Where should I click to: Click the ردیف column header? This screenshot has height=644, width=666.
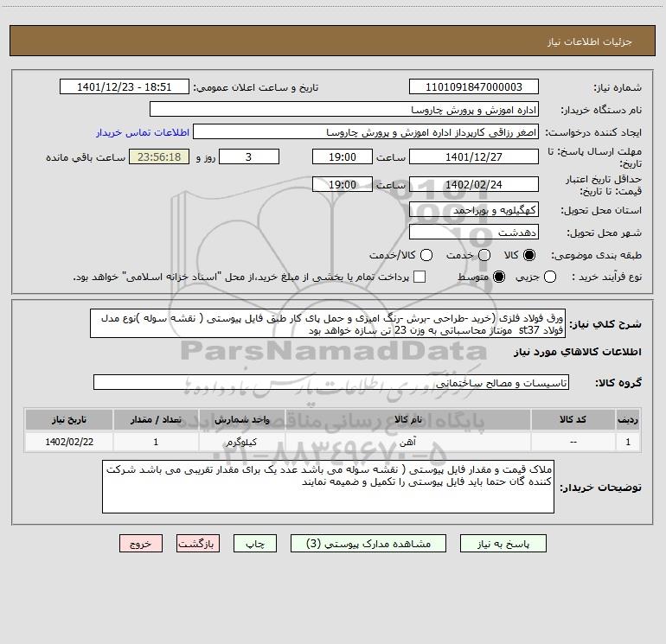(x=628, y=420)
